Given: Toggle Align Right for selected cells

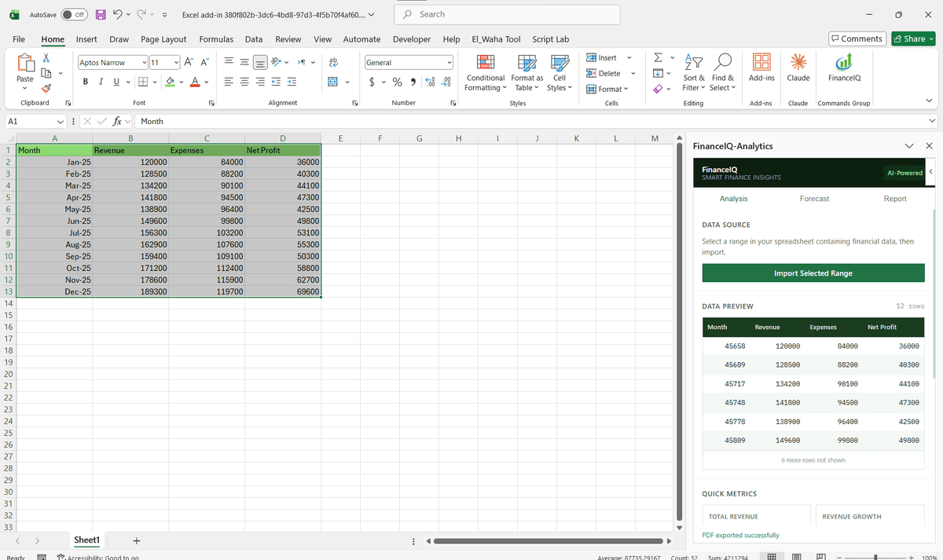Looking at the screenshot, I should coord(259,82).
